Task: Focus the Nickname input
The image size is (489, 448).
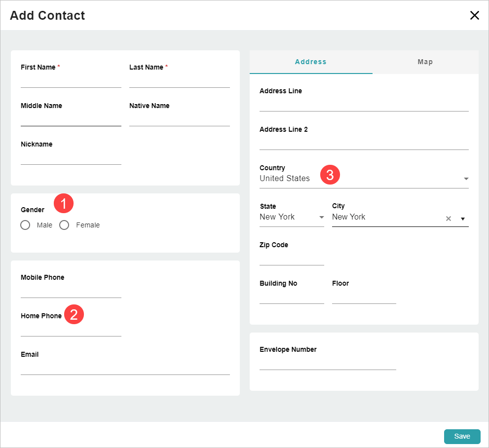Action: click(71, 158)
